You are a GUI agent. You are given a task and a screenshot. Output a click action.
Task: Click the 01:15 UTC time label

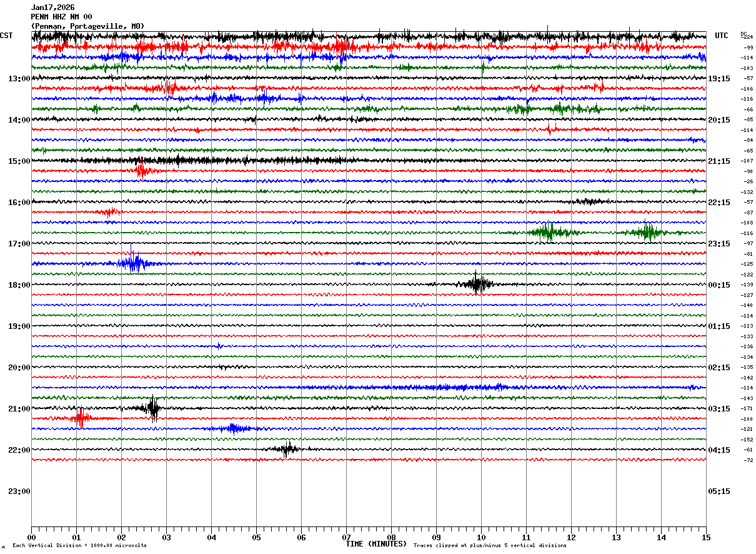tap(719, 326)
